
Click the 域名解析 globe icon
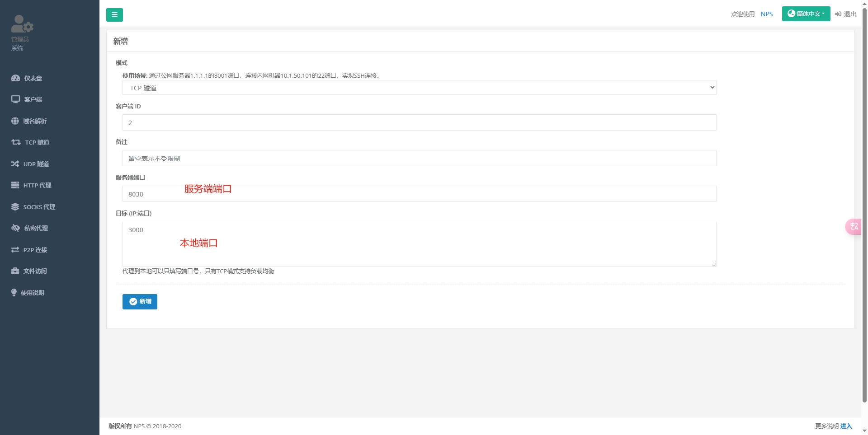(15, 121)
